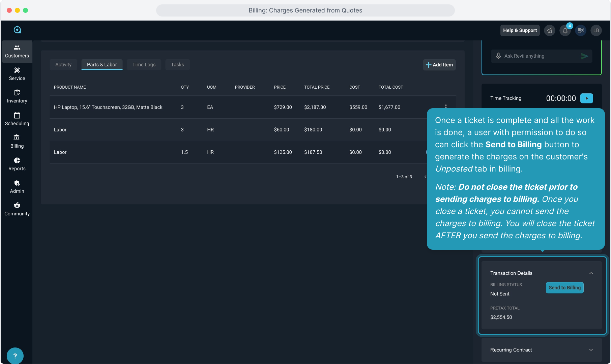Navigate to Billing in sidebar
Viewport: 611px width, 364px height.
(17, 142)
